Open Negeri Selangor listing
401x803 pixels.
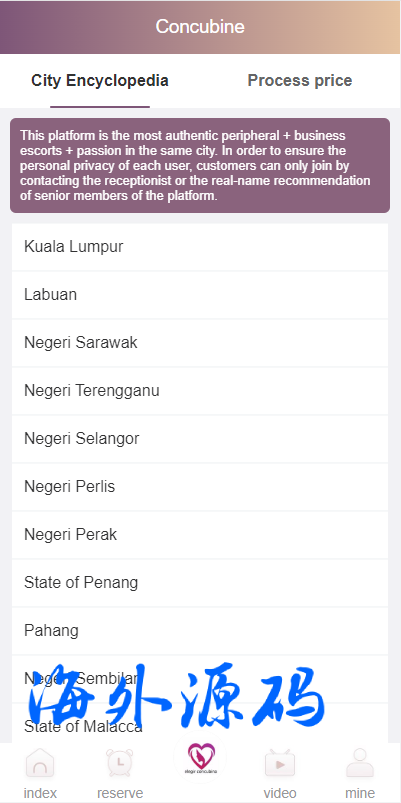[200, 439]
